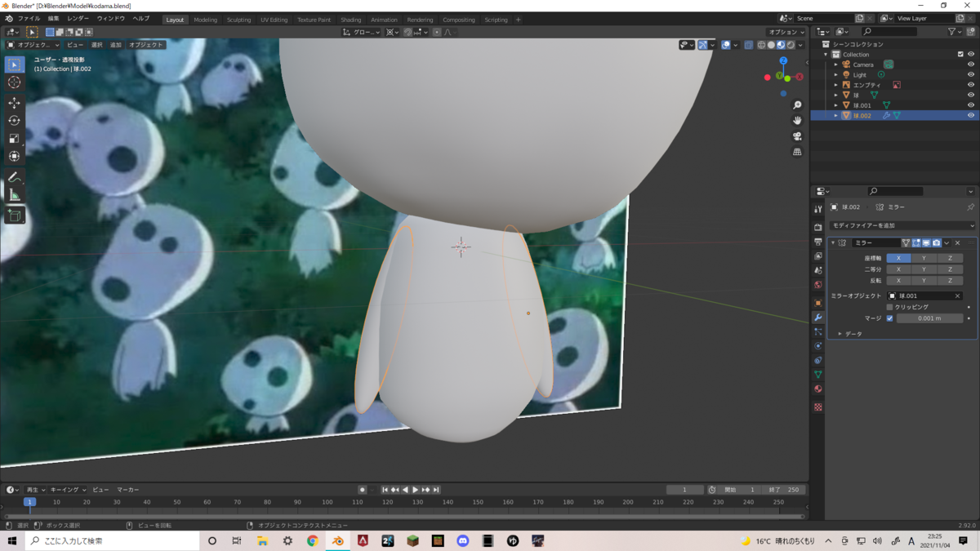Switch to the Sculpting workspace tab
The height and width of the screenshot is (551, 980).
coord(238,20)
